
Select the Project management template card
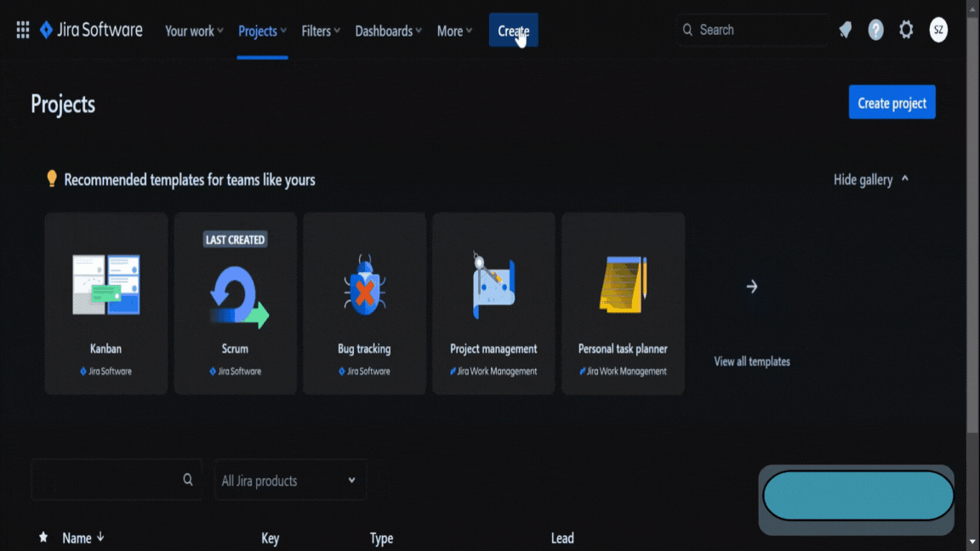(x=493, y=304)
